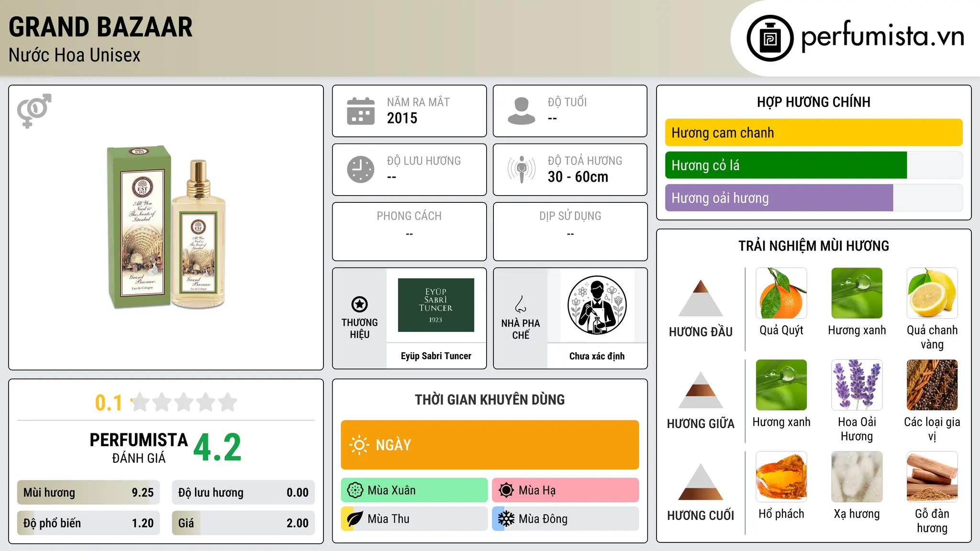Click the Nước Hoa Unisex subtitle

coord(75,55)
